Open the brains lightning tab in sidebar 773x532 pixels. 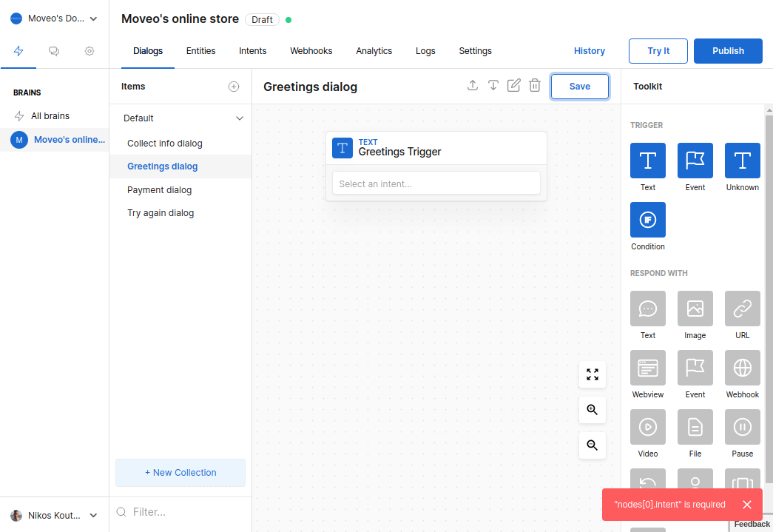(x=18, y=51)
